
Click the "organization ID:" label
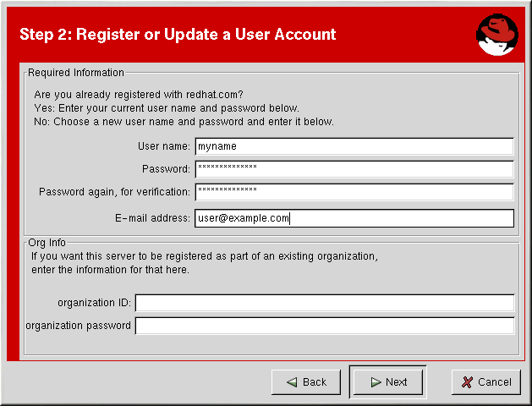coord(94,303)
